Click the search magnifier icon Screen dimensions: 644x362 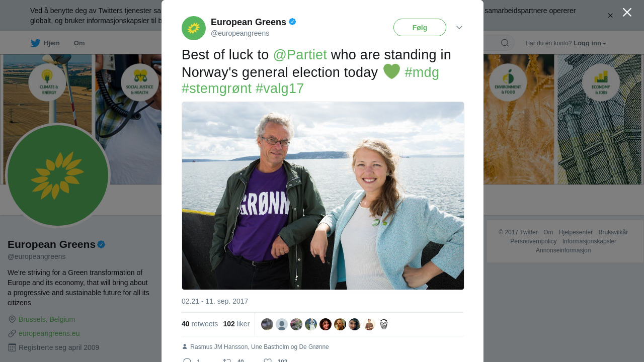coord(505,43)
